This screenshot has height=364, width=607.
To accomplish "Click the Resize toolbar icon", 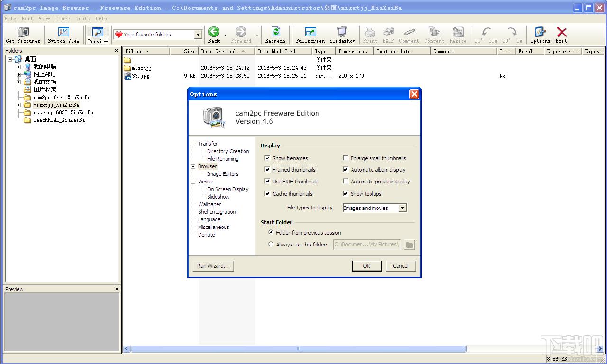I will pyautogui.click(x=458, y=32).
